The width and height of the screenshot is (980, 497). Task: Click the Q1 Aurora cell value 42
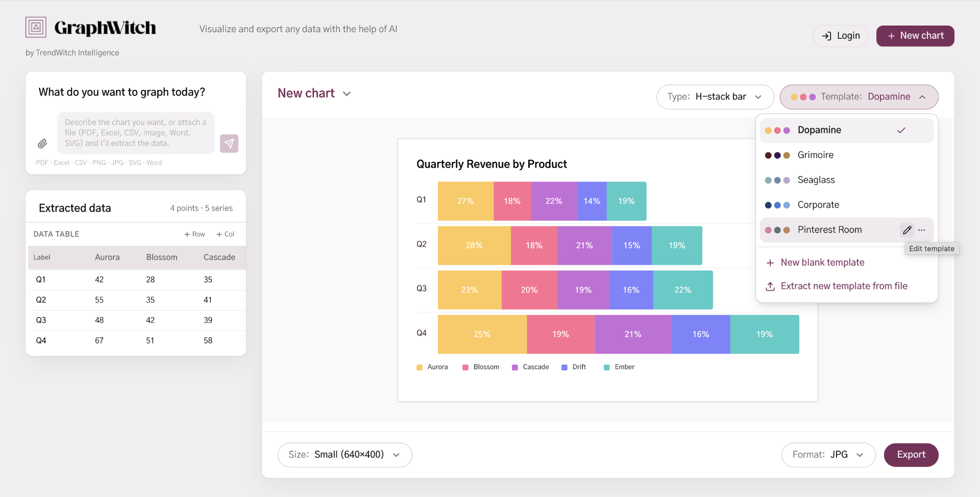[x=99, y=280]
